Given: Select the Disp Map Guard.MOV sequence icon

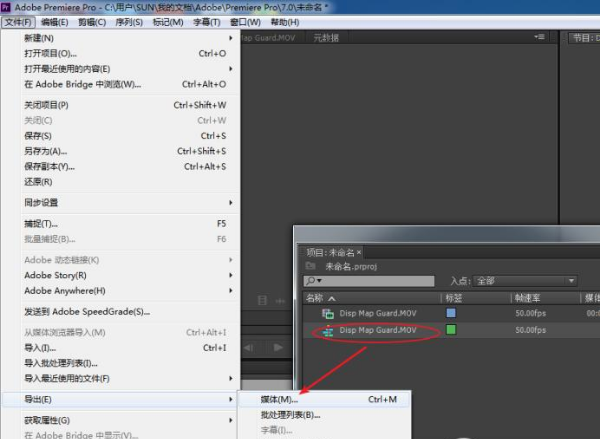Looking at the screenshot, I should coord(328,330).
